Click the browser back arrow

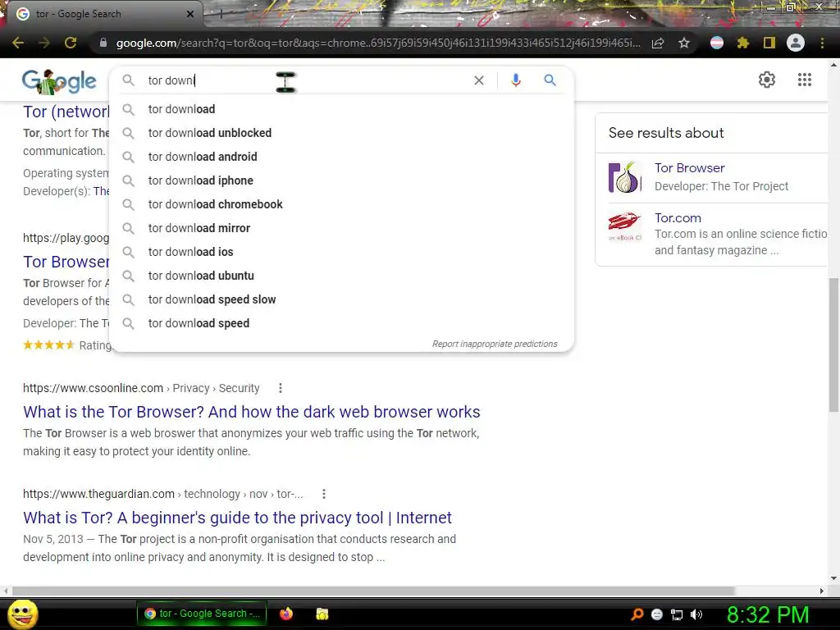click(x=18, y=43)
